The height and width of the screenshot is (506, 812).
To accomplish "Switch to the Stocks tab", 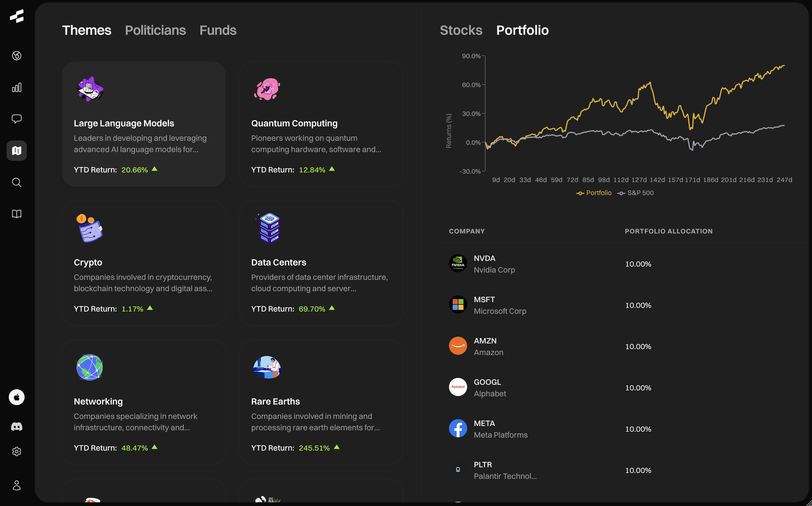I will [461, 31].
